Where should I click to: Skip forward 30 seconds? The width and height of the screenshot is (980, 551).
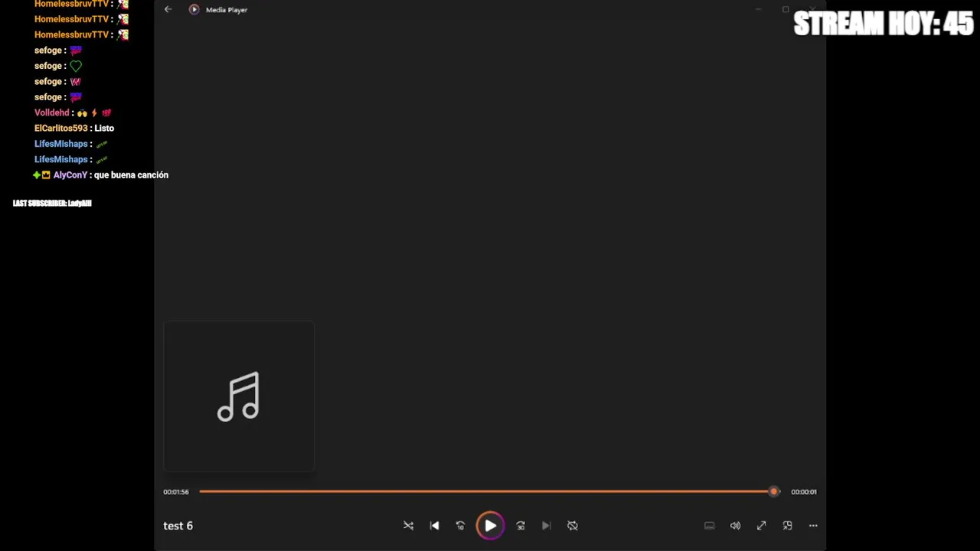click(521, 526)
